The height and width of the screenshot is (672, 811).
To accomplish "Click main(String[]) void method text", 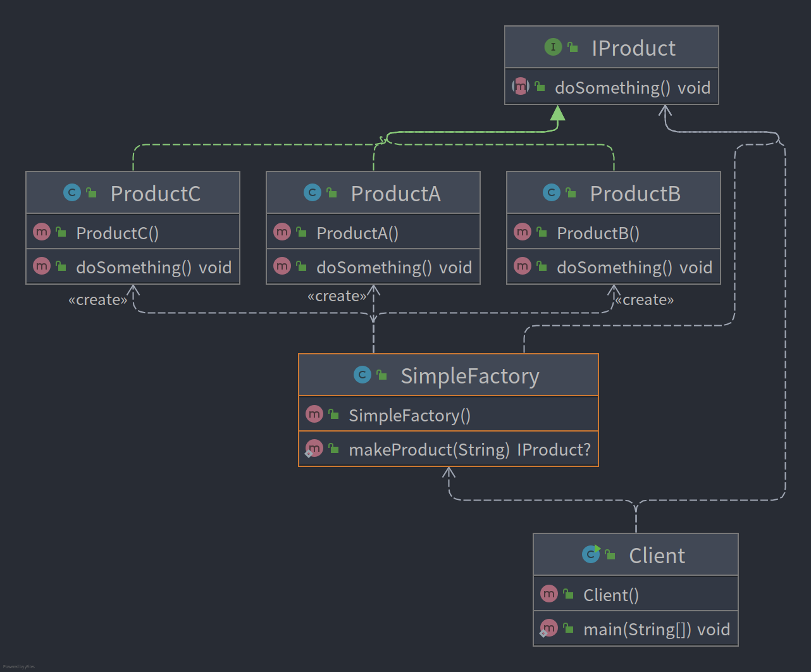I will tap(657, 629).
